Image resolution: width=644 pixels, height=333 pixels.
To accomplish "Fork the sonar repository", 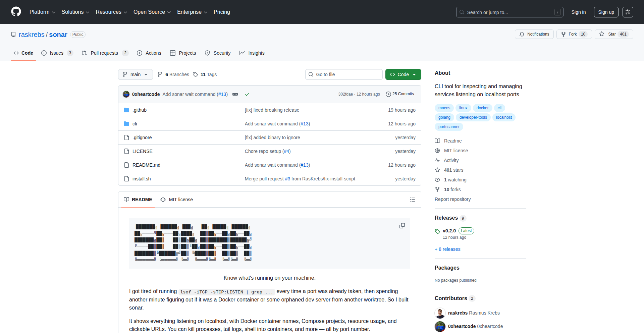I will 574,34.
